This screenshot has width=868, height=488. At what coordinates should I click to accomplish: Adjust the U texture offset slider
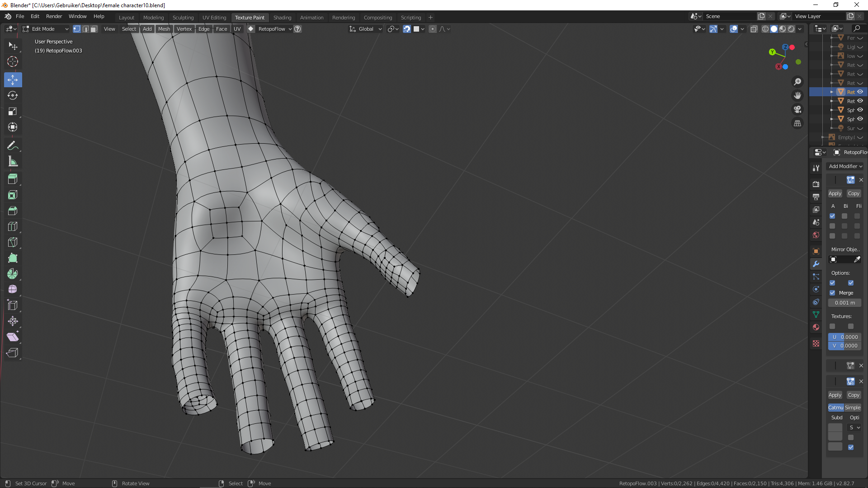[x=844, y=337]
